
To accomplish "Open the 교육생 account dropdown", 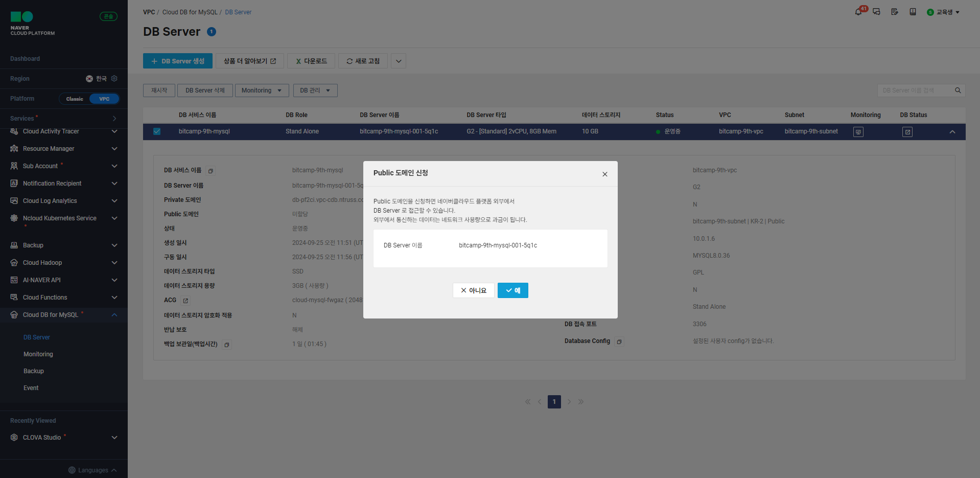I will point(943,12).
